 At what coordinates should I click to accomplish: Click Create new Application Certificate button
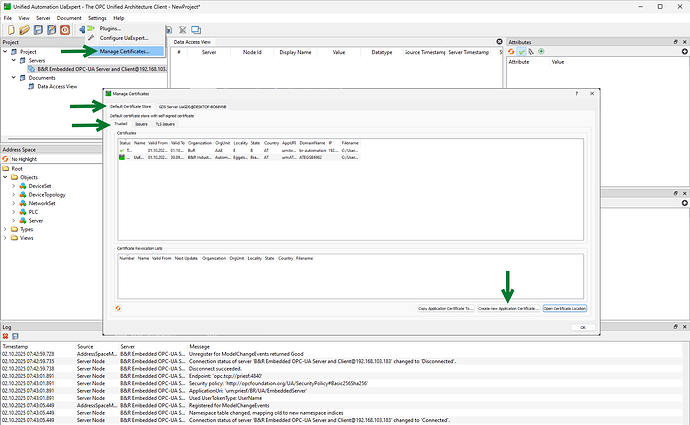[508, 308]
